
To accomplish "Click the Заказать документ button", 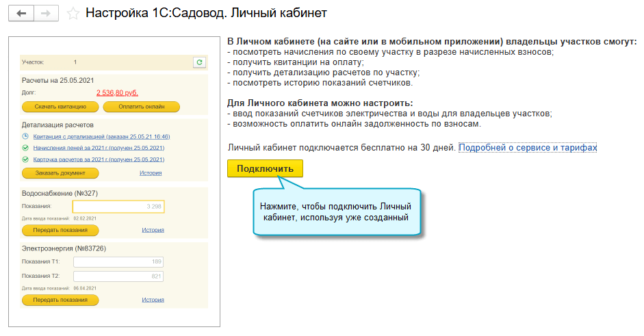I will click(60, 173).
